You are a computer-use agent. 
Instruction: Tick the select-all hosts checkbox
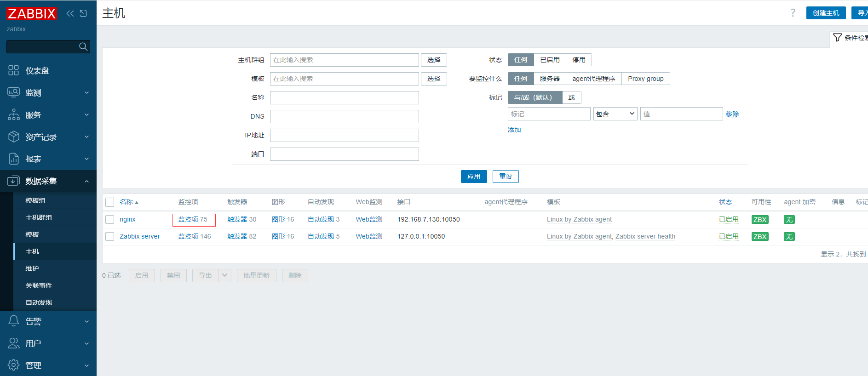pyautogui.click(x=109, y=202)
